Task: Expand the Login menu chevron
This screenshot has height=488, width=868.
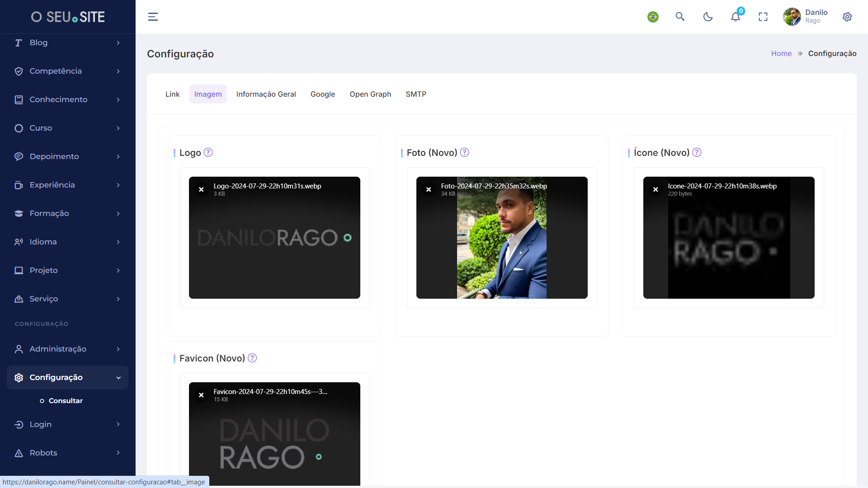Action: click(x=118, y=424)
